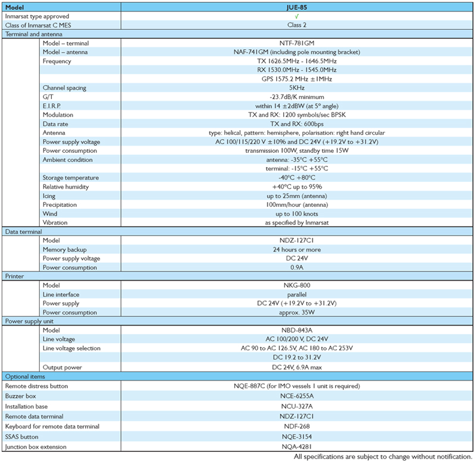Image resolution: width=476 pixels, height=462 pixels.
Task: Click terminal model "NTF-781GM"
Action: [296, 43]
